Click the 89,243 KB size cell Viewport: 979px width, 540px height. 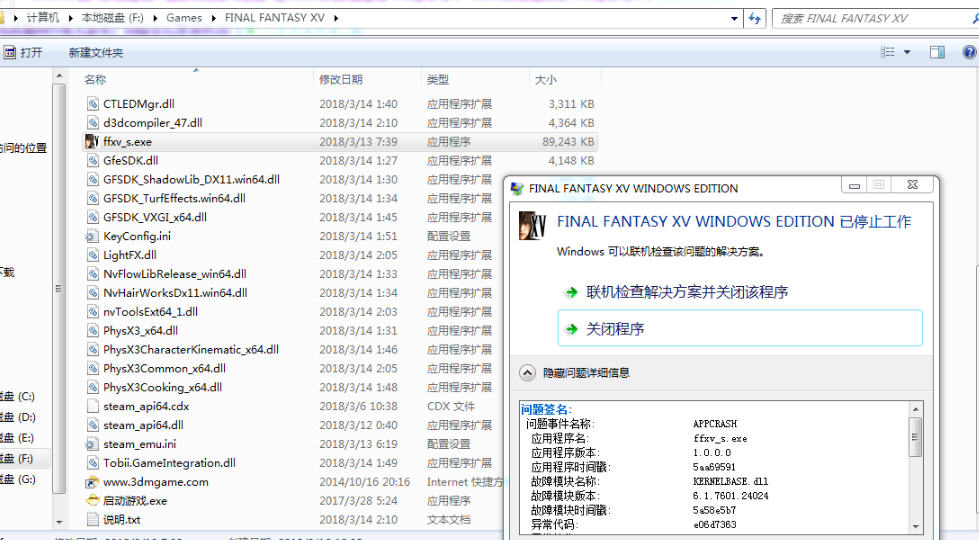pos(568,142)
